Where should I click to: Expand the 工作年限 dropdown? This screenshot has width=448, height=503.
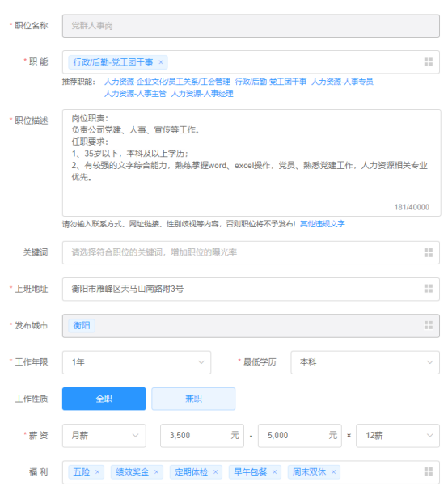[x=137, y=362]
